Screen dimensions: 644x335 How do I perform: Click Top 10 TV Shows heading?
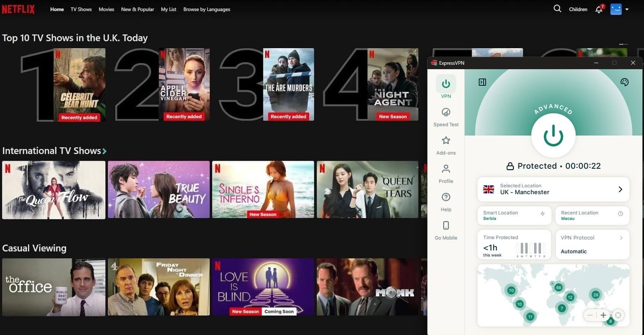point(75,38)
